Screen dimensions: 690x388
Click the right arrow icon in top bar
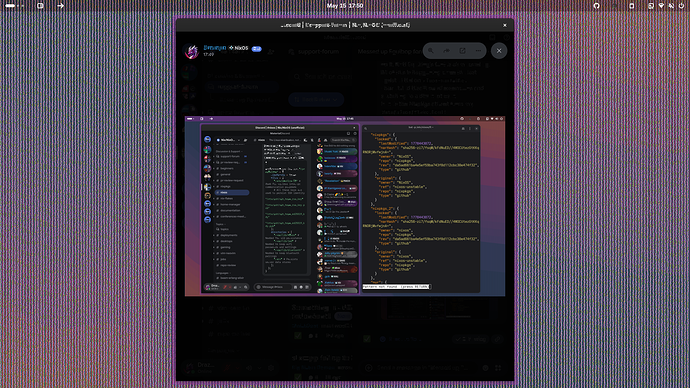(x=60, y=6)
